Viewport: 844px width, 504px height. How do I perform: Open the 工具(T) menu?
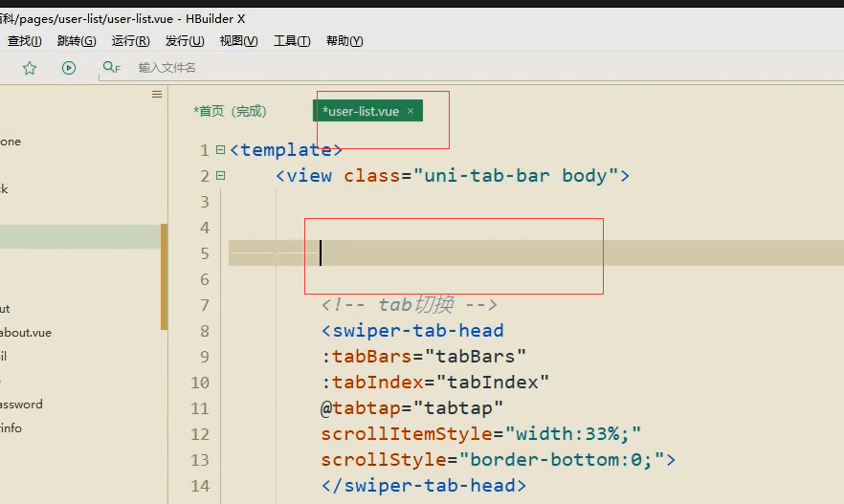[292, 41]
